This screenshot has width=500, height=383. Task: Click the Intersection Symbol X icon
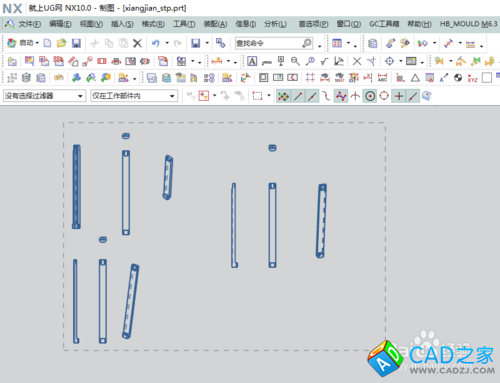tap(357, 61)
